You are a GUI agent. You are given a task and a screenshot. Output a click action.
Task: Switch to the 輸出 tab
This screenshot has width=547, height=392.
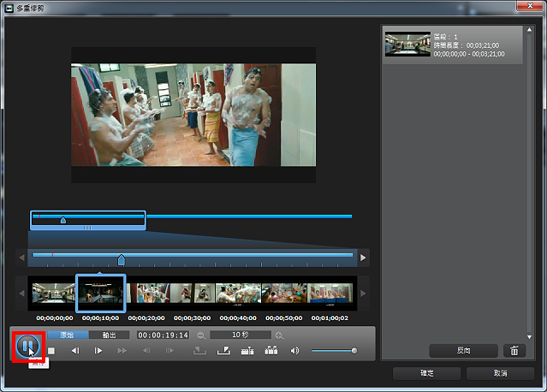pos(110,335)
